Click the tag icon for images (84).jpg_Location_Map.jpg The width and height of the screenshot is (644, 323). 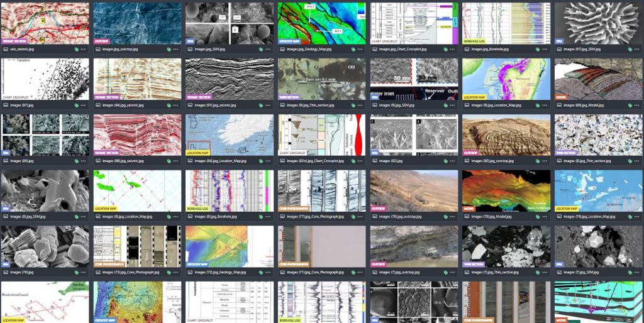tap(260, 160)
